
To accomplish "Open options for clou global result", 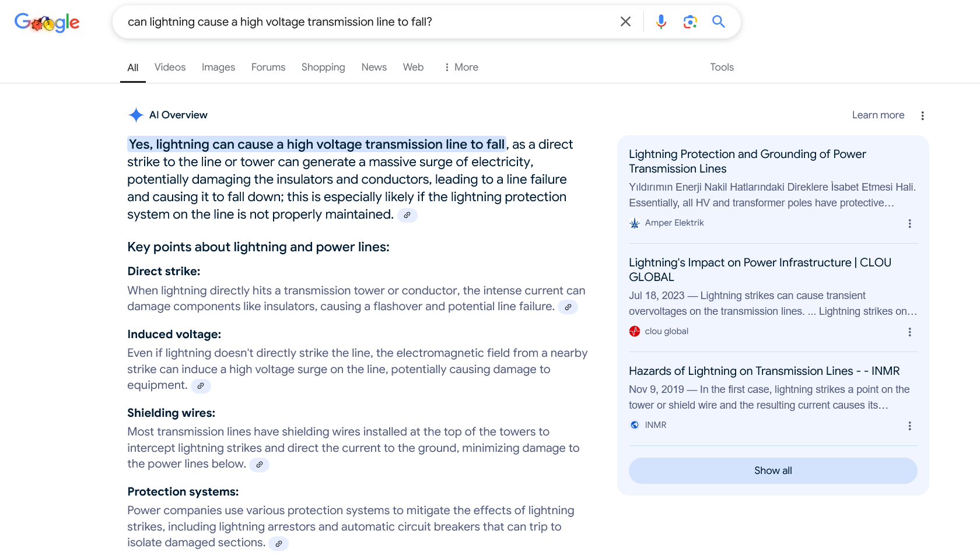I will 909,332.
